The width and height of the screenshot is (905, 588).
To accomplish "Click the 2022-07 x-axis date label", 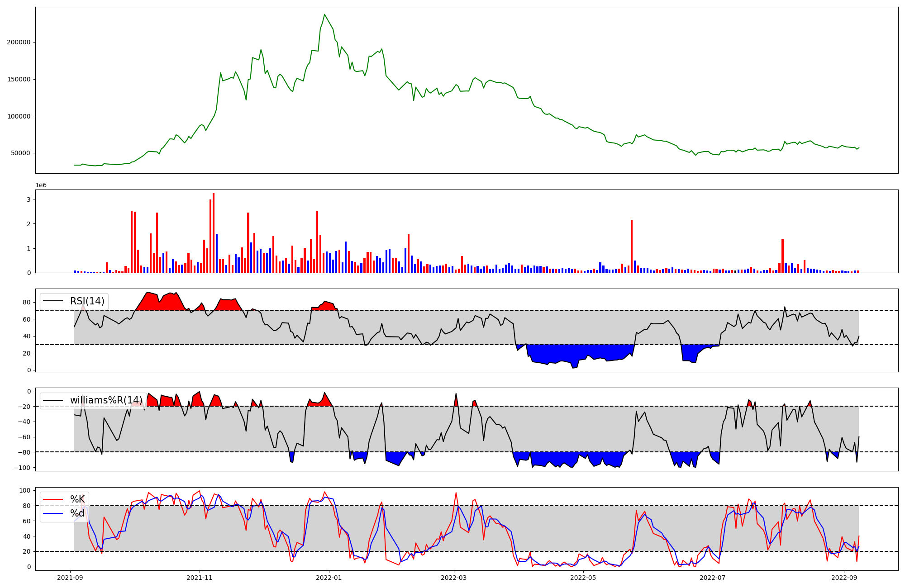I will coord(713,578).
